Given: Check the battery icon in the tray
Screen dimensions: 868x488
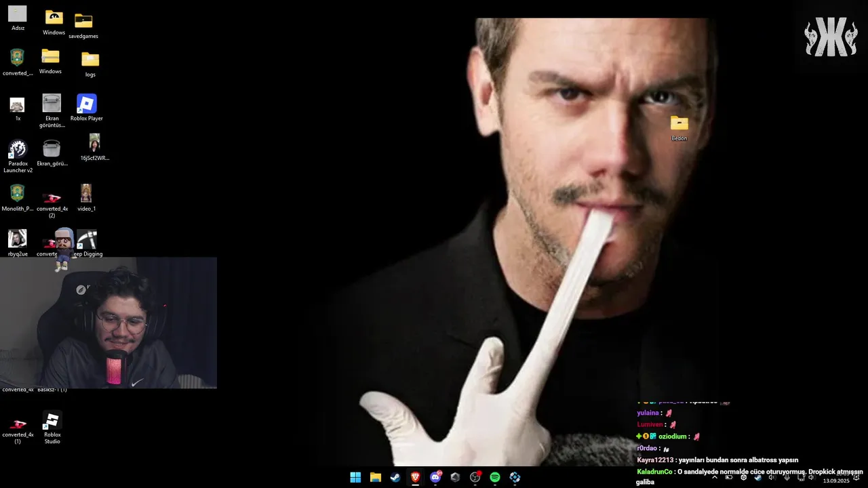Looking at the screenshot, I should [729, 477].
